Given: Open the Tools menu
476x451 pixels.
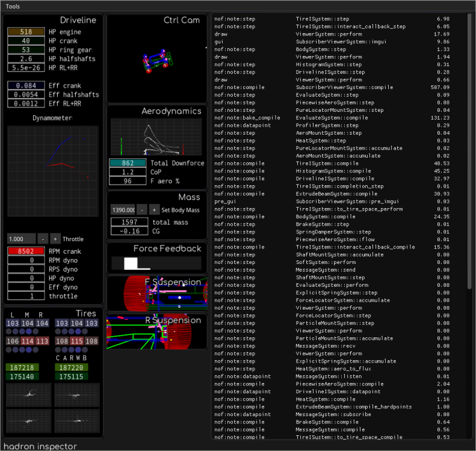Looking at the screenshot, I should (13, 7).
